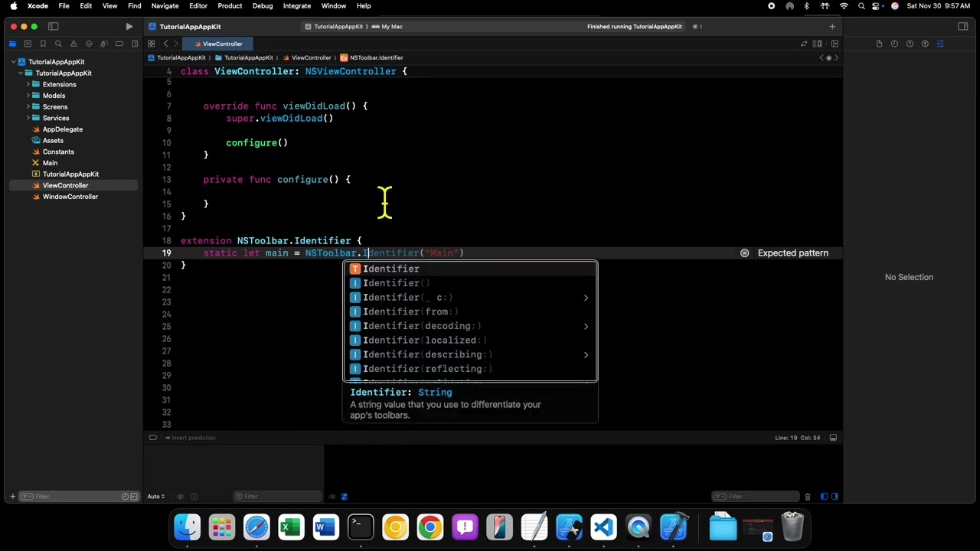Click the TutorialAppAppKit scheme selector
This screenshot has height=551, width=980.
click(x=334, y=27)
